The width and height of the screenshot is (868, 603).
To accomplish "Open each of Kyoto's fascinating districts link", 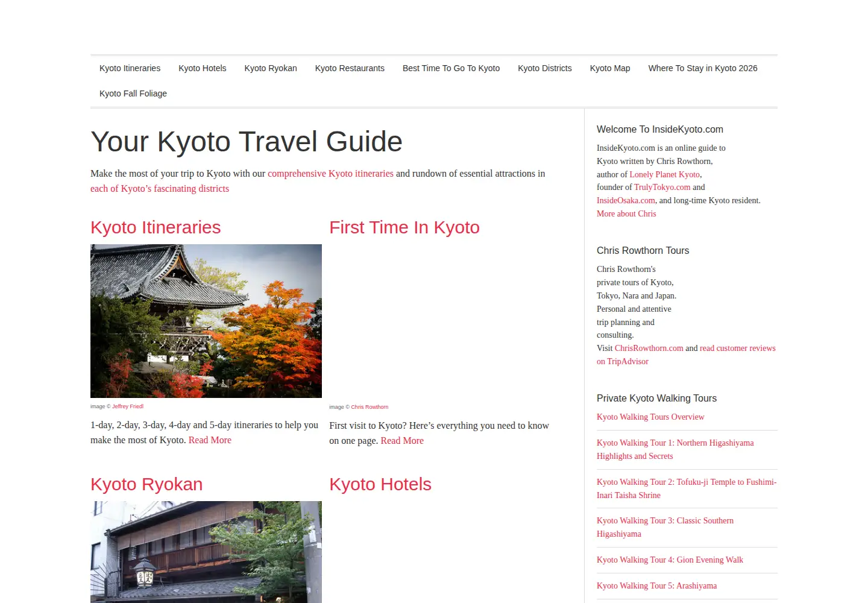I will (160, 189).
